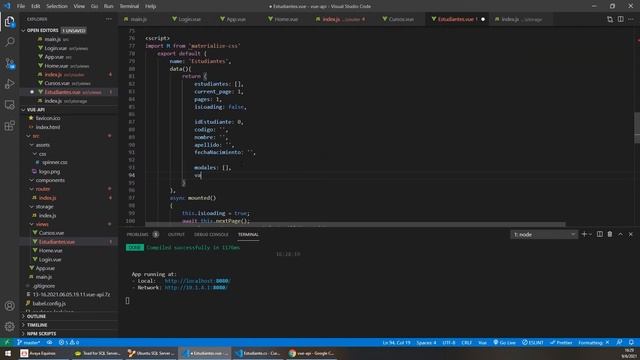Image resolution: width=640 pixels, height=360 pixels.
Task: Open the Explorer view in the activity bar
Action: click(x=9, y=21)
